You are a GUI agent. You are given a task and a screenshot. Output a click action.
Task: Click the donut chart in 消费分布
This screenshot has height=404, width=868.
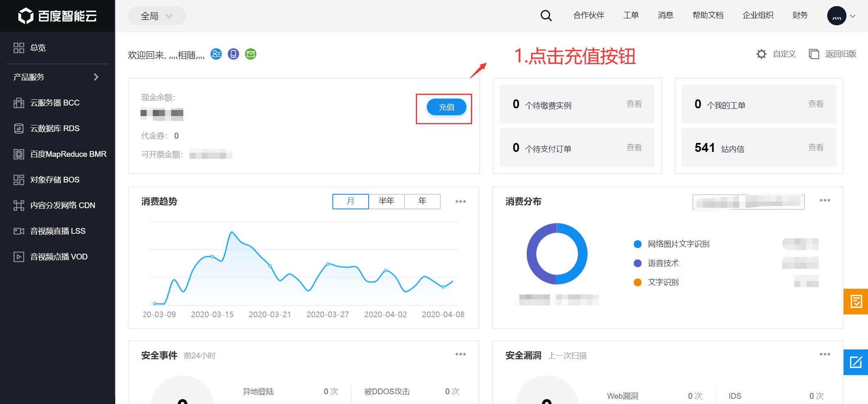(x=557, y=254)
